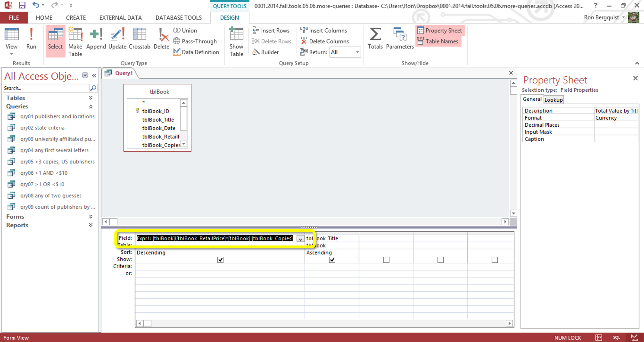Open the Show Table dialog
The height and width of the screenshot is (342, 644).
(x=236, y=42)
